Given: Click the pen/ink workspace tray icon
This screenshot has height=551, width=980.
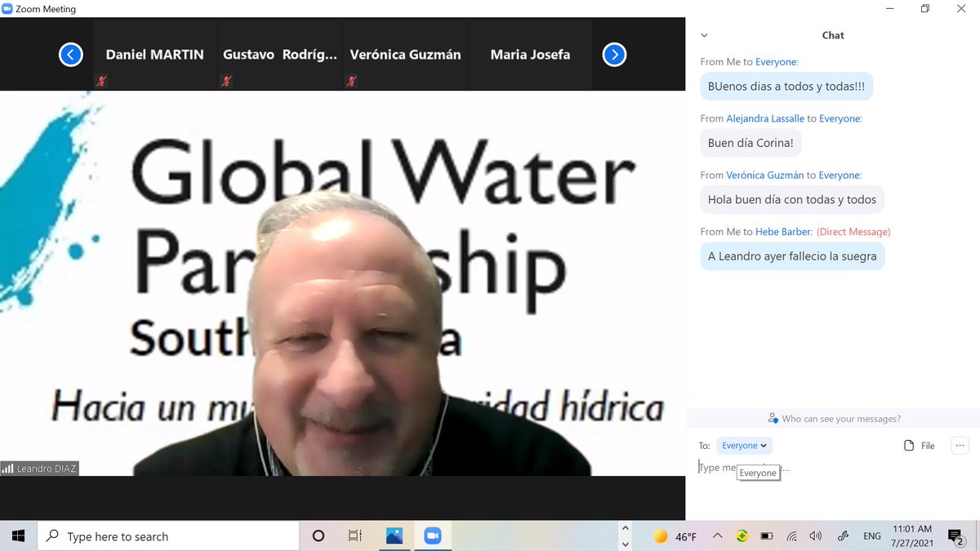Looking at the screenshot, I should coord(843,536).
